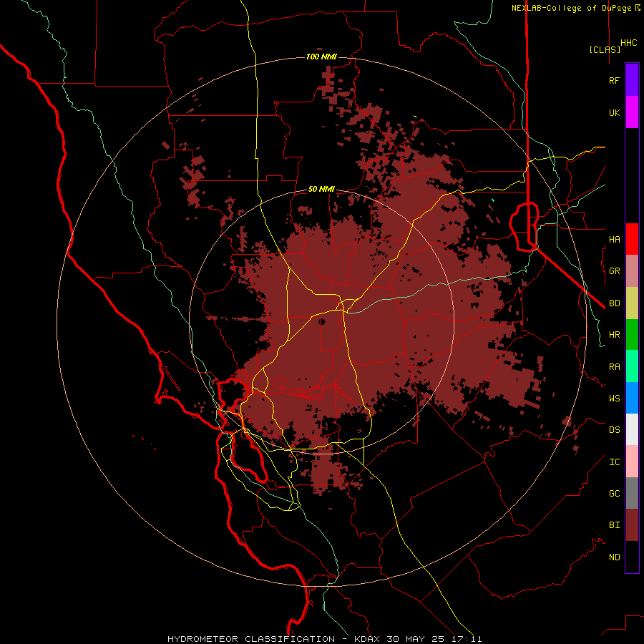Click the HR legend label
644x644 pixels.
[x=614, y=335]
